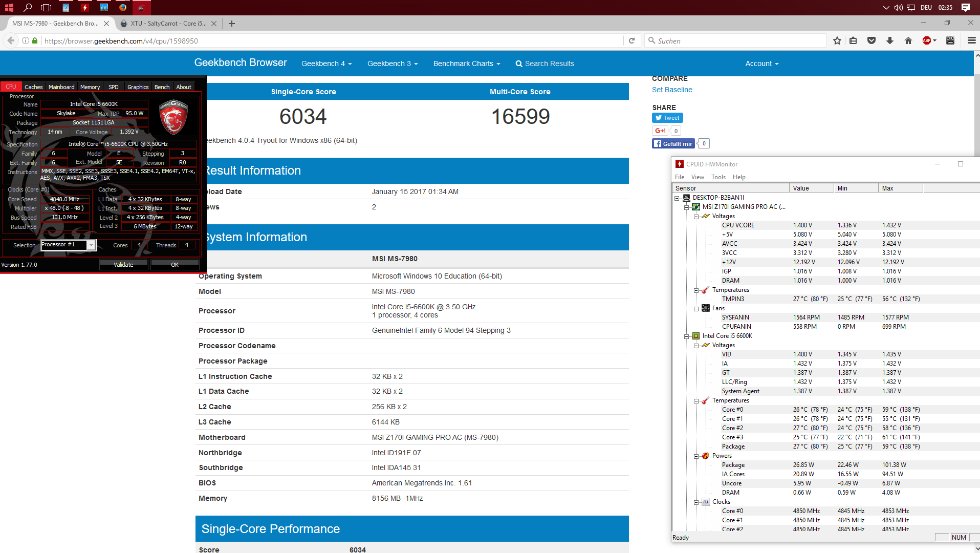Open Adblock Plus menu

pos(929,41)
